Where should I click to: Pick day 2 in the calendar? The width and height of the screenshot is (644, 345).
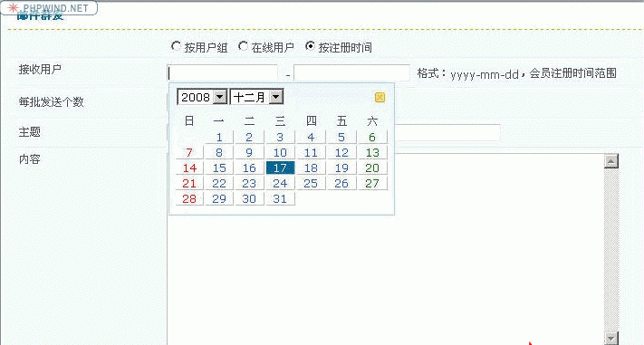pos(249,137)
